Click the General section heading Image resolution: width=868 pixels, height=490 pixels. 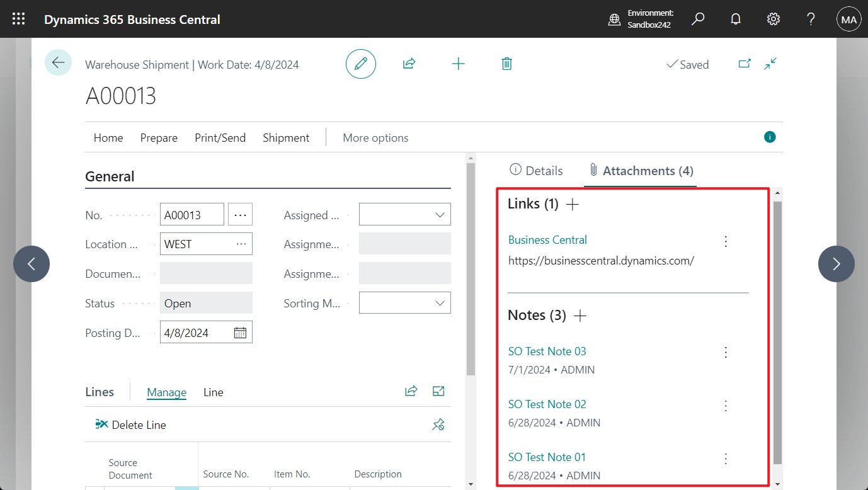pyautogui.click(x=110, y=177)
